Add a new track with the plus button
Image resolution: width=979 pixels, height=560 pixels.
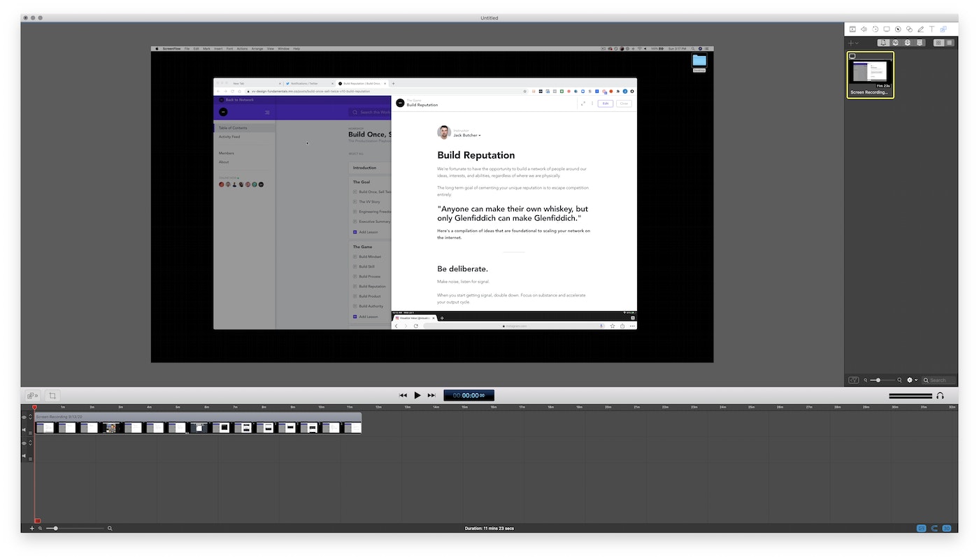(x=31, y=529)
